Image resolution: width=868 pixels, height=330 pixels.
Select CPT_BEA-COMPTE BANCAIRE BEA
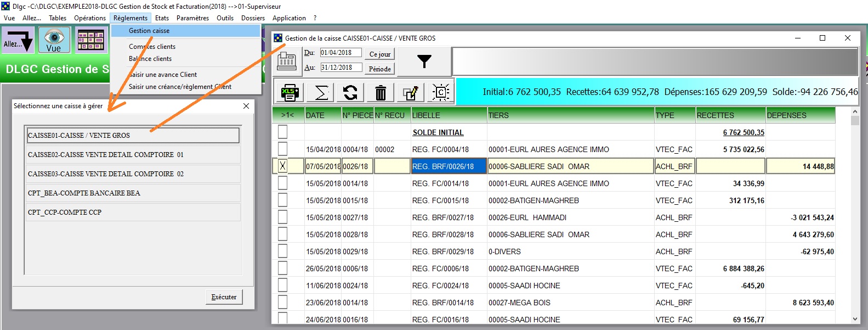[133, 193]
